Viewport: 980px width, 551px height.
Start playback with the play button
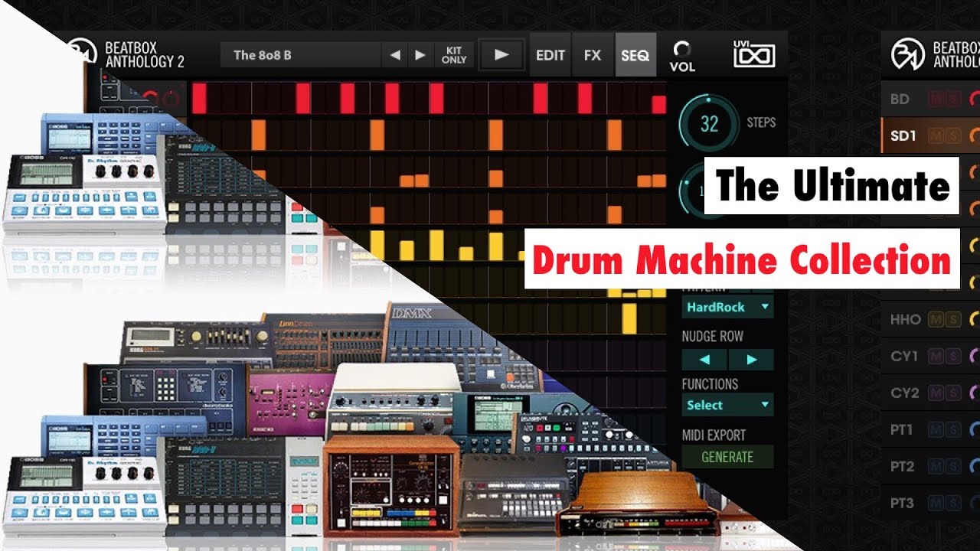501,55
